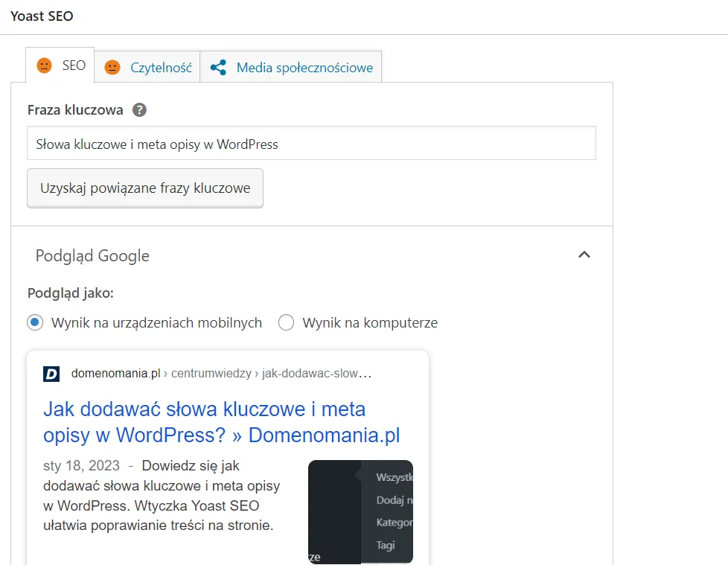This screenshot has height=565, width=728.
Task: Open the Media społecznościowe tab
Action: point(290,67)
